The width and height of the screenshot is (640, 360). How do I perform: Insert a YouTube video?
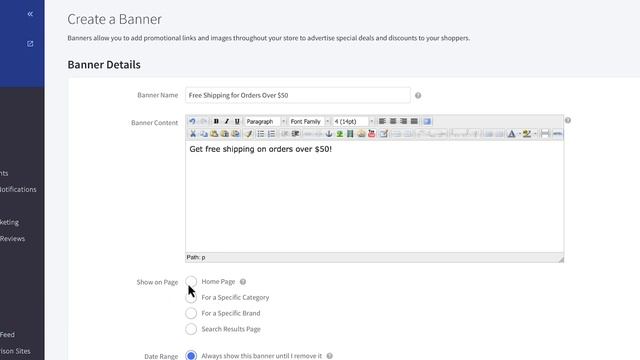coord(371,133)
